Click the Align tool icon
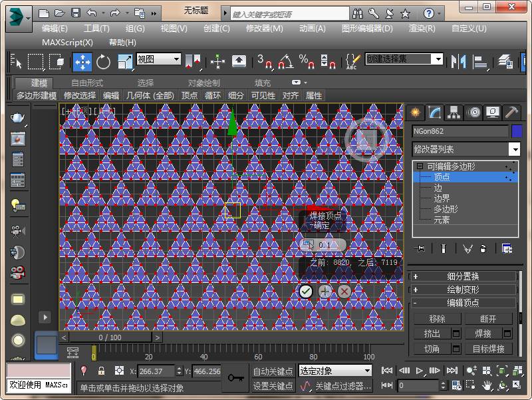 tap(479, 62)
